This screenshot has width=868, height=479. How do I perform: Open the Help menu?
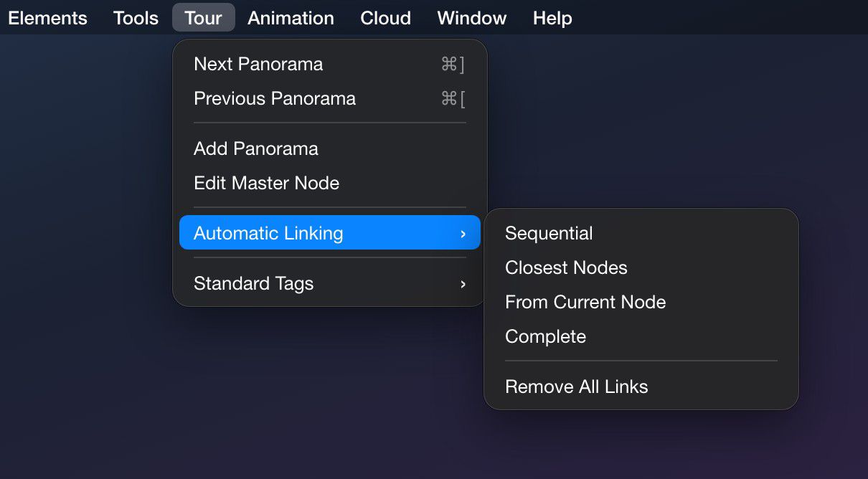coord(552,18)
